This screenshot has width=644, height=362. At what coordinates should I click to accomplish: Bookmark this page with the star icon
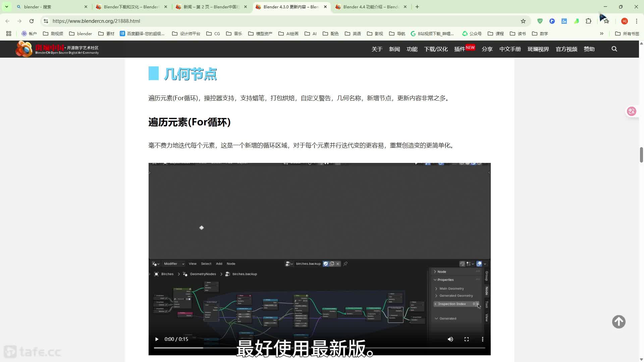point(523,21)
